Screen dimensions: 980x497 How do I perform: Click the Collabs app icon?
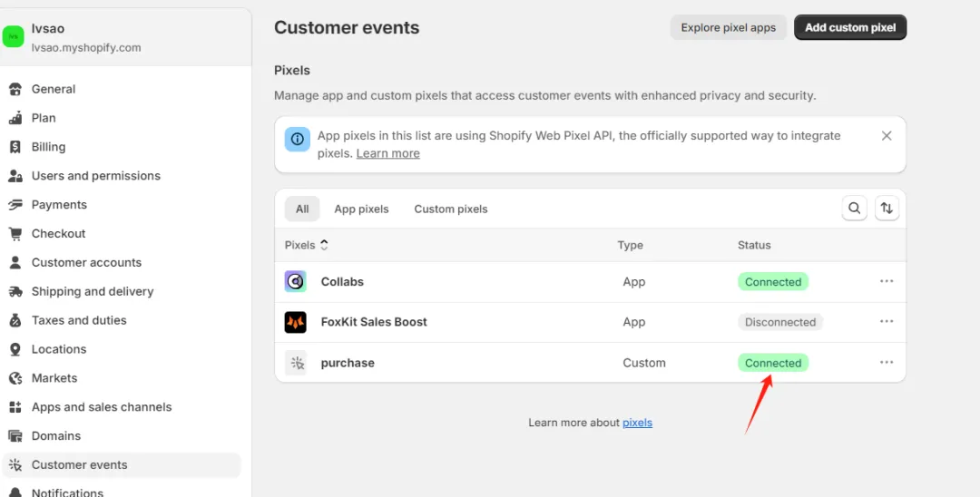(x=296, y=281)
